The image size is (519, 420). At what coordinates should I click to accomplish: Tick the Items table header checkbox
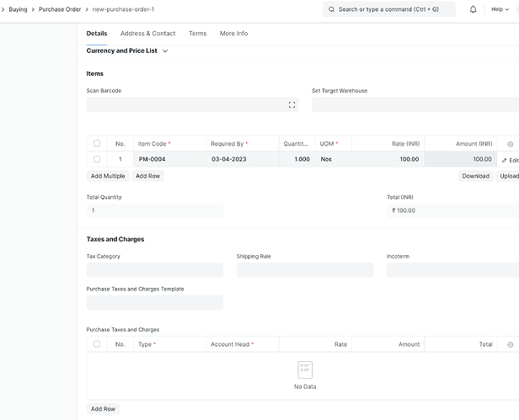[x=97, y=143]
